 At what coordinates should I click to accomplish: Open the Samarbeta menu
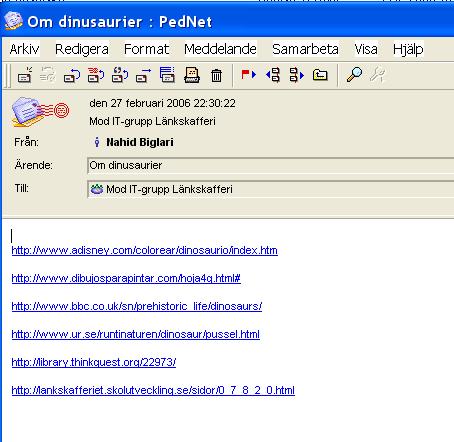point(305,49)
